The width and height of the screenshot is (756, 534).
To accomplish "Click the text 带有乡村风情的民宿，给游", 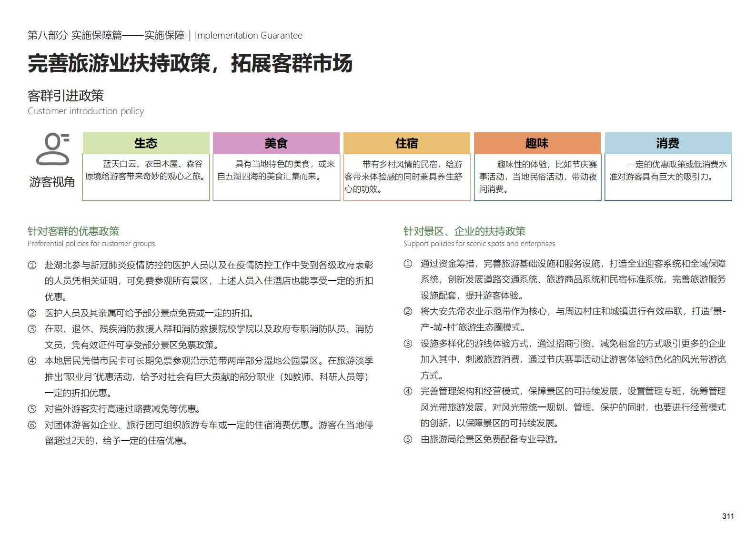I will click(413, 164).
